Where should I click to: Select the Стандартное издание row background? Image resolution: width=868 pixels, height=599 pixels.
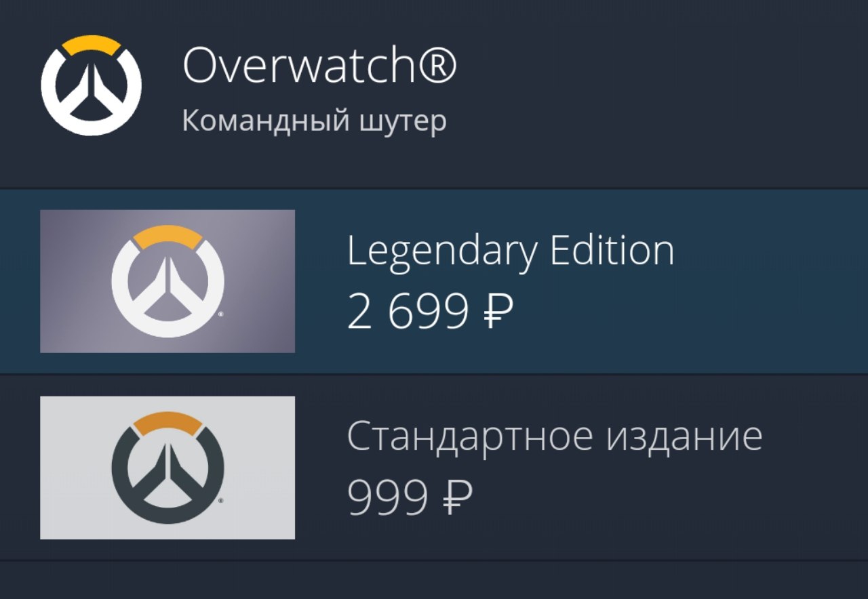click(434, 468)
